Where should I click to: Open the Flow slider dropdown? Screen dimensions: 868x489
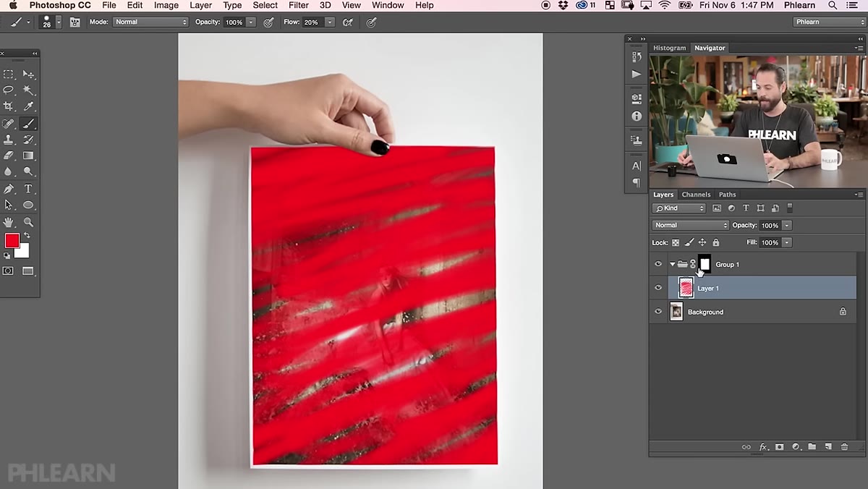point(330,22)
